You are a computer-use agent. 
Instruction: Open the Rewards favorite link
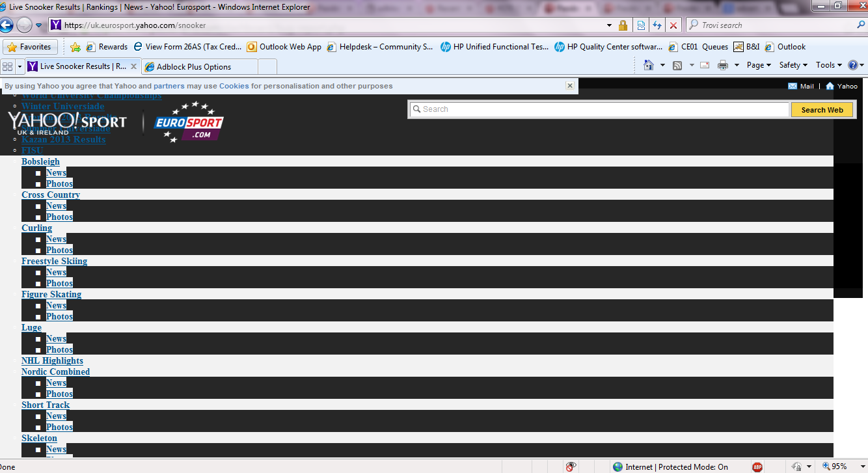point(107,47)
